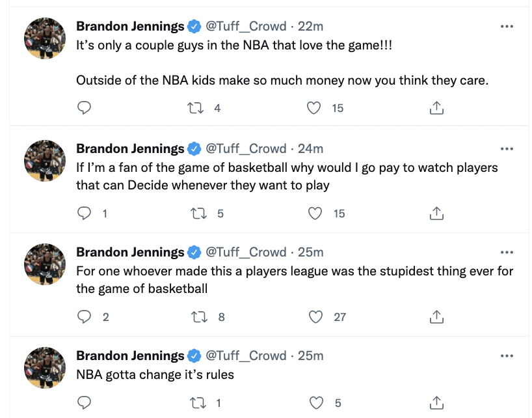Viewport: 532px width, 418px height.
Task: Open options menu on the bottom tweet
Action: 507,355
